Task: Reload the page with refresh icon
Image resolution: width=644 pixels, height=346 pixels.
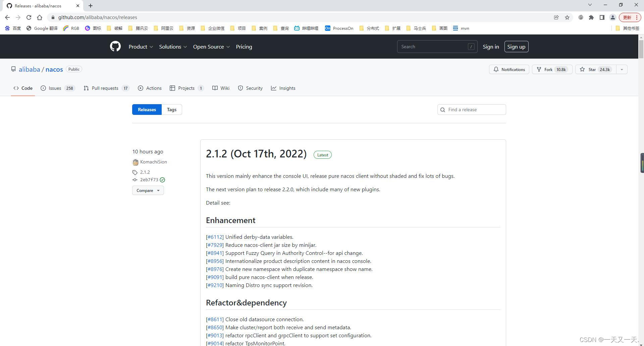Action: click(29, 17)
